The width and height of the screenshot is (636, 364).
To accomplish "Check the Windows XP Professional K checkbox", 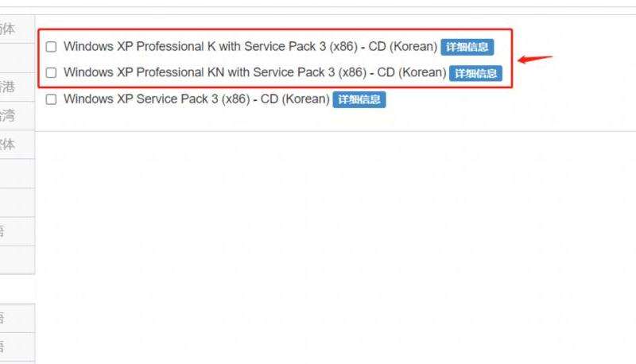I will [51, 47].
